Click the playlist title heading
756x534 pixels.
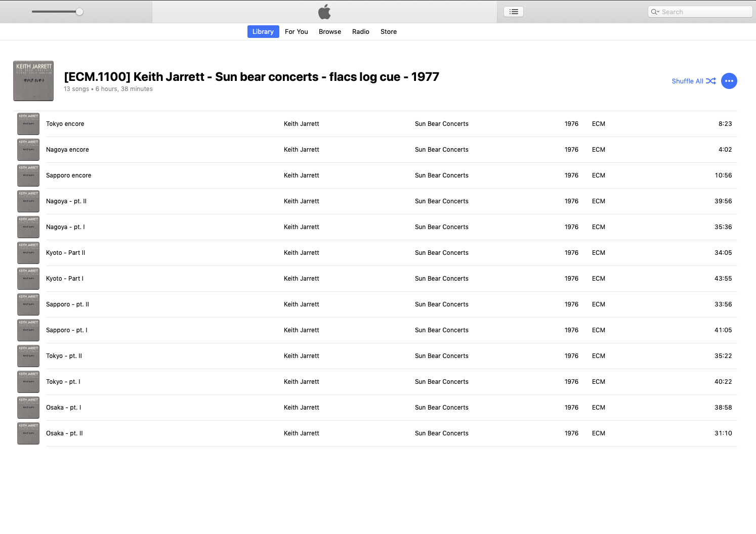[x=251, y=77]
